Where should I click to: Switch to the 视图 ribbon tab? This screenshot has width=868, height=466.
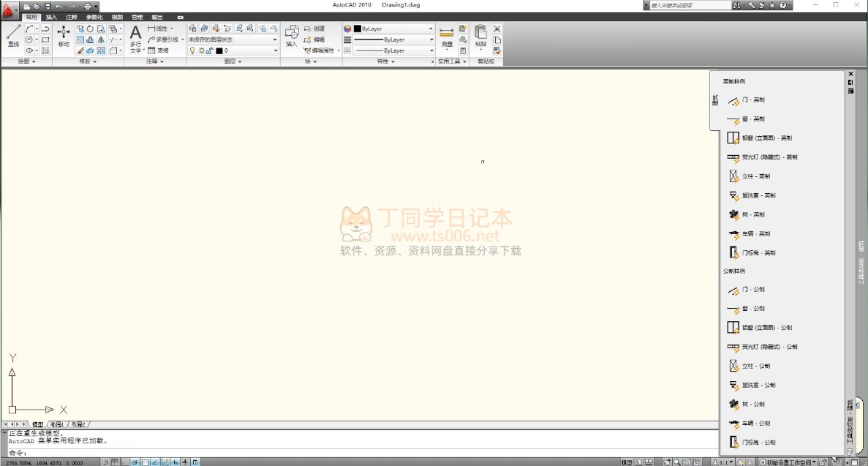coord(117,17)
